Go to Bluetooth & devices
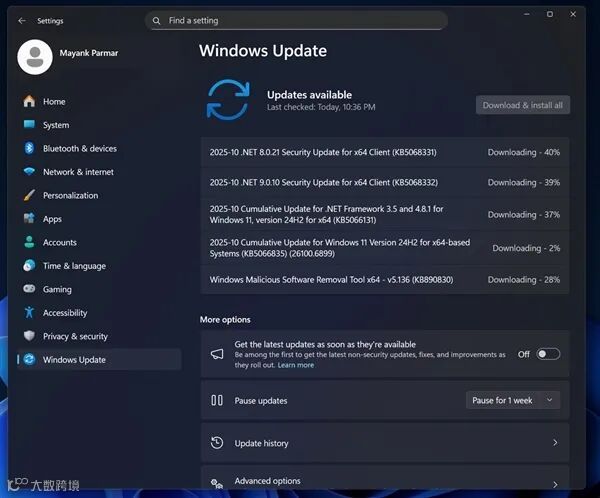The width and height of the screenshot is (600, 498). [80, 149]
